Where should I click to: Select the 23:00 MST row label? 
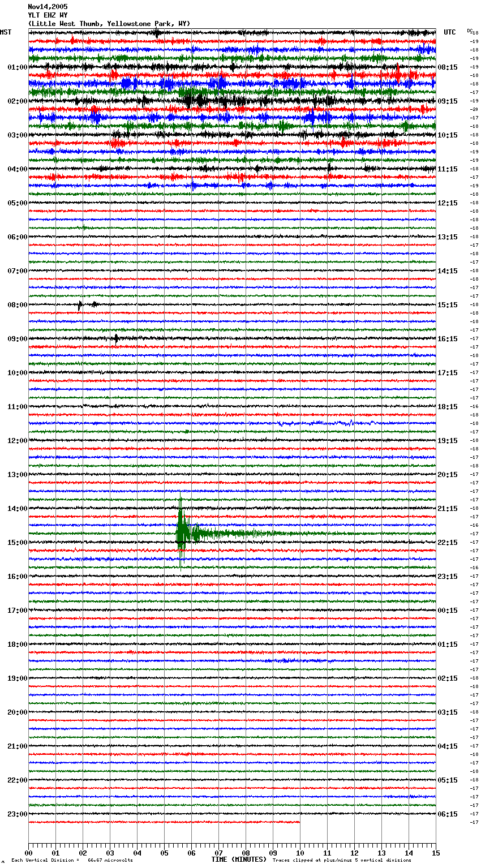click(18, 814)
